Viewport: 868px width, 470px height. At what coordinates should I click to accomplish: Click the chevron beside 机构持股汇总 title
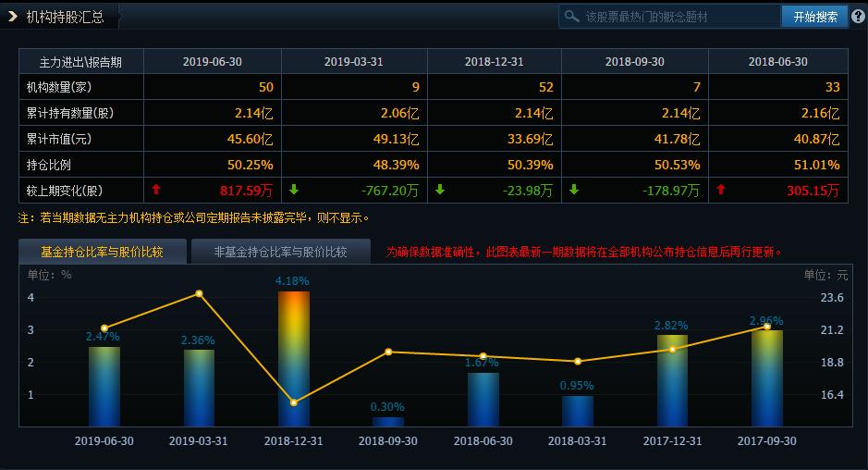(12, 17)
